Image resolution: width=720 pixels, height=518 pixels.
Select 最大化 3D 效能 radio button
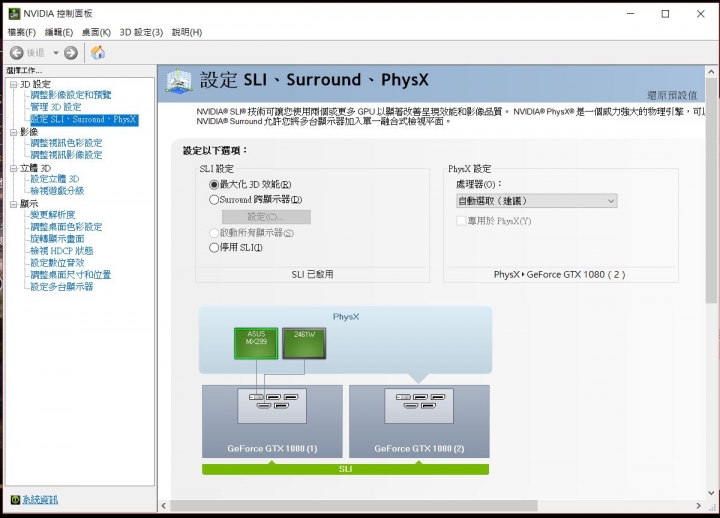(x=214, y=185)
